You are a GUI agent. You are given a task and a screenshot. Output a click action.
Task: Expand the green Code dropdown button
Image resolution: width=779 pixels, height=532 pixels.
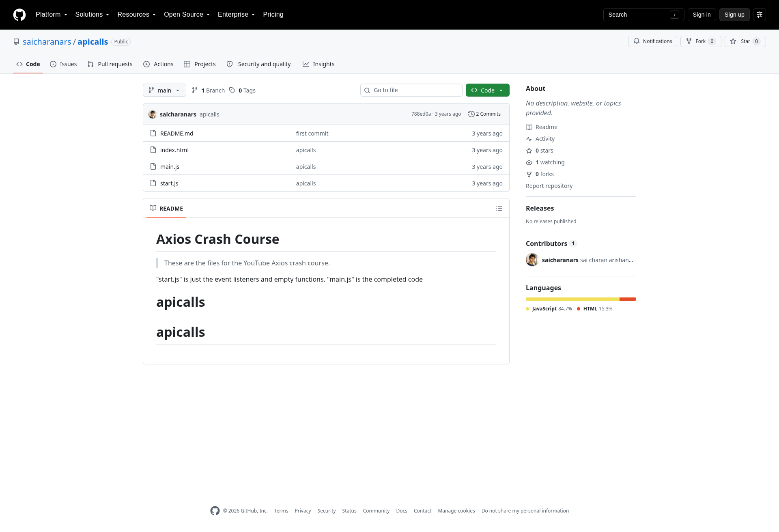pos(487,90)
